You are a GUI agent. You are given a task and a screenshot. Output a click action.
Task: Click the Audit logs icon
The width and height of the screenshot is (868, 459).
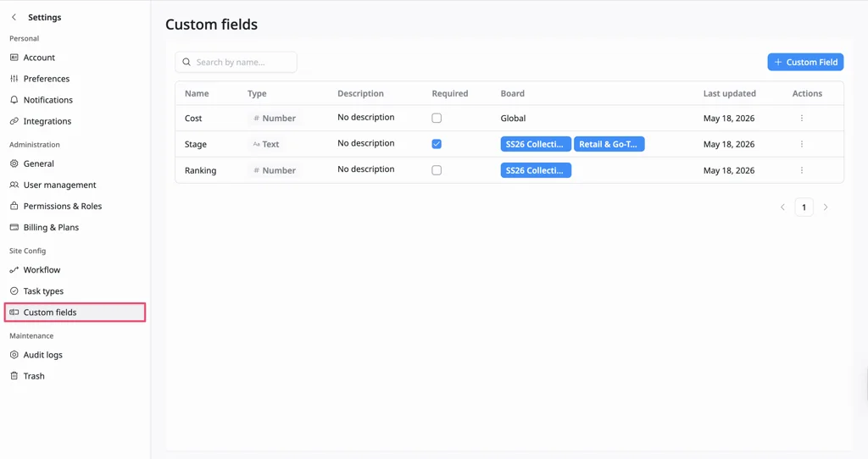(x=14, y=355)
